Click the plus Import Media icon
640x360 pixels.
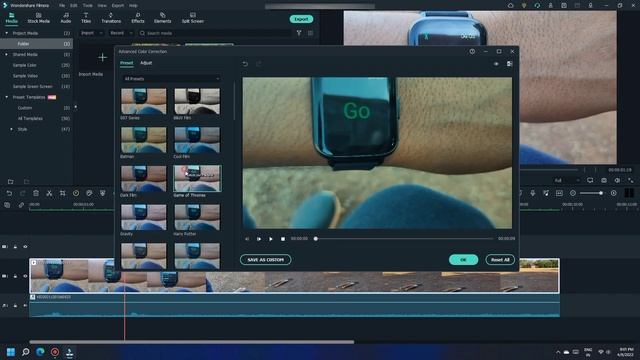tap(102, 58)
